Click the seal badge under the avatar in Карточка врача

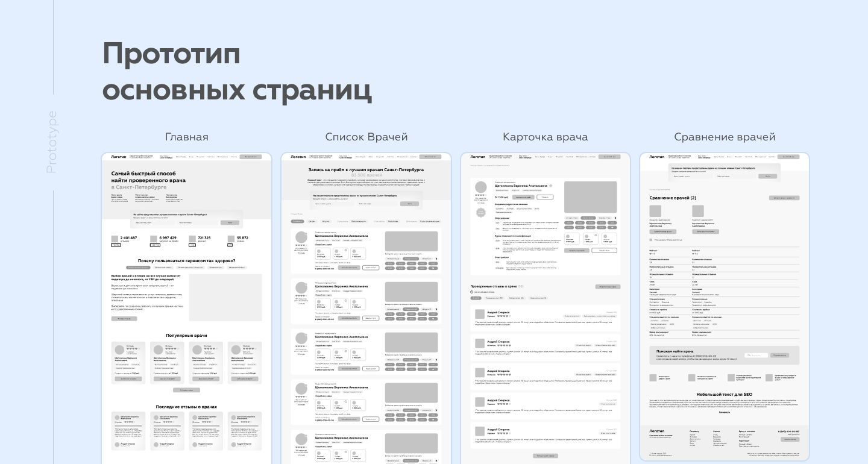[x=481, y=212]
